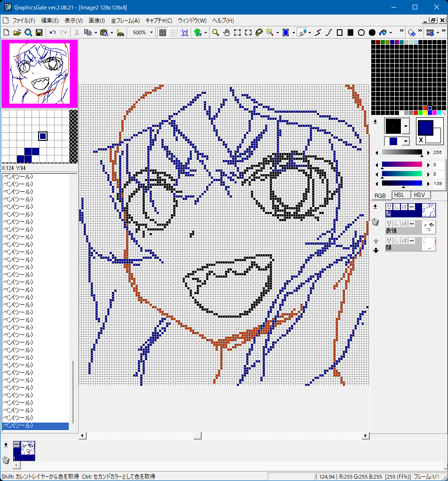This screenshot has width=448, height=481.
Task: Open the 表示(V) menu
Action: (x=73, y=21)
